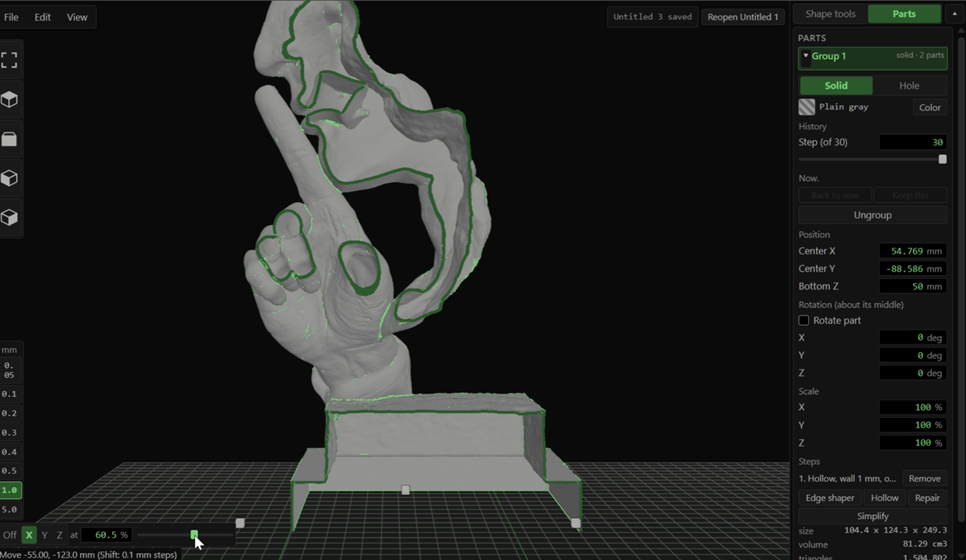The width and height of the screenshot is (966, 560).
Task: Switch to the Parts tab
Action: (x=904, y=14)
